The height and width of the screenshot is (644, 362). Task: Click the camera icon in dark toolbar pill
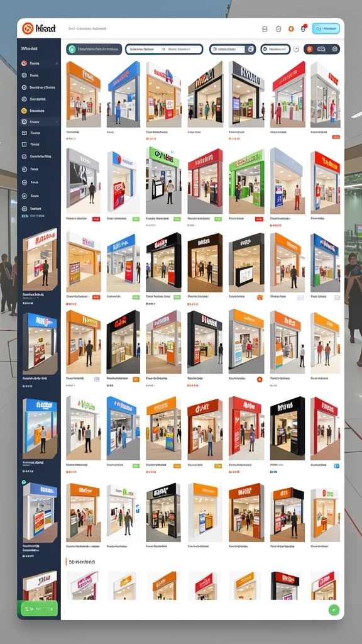click(x=321, y=49)
